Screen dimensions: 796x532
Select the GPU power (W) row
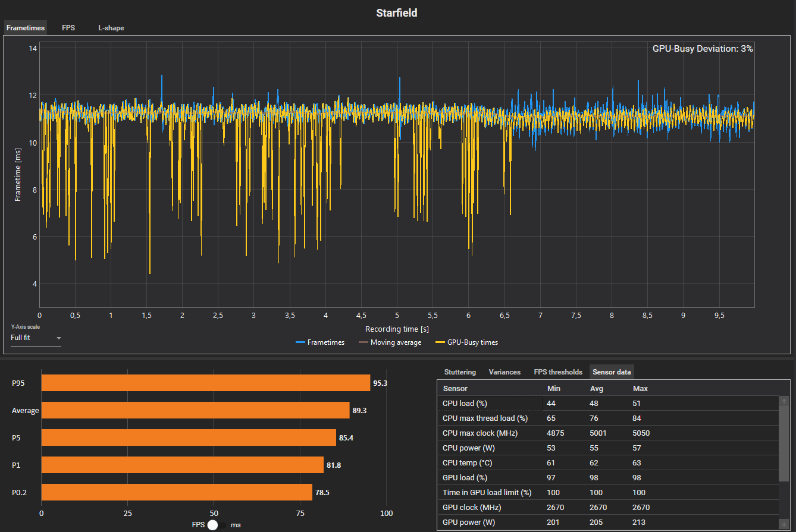click(608, 522)
